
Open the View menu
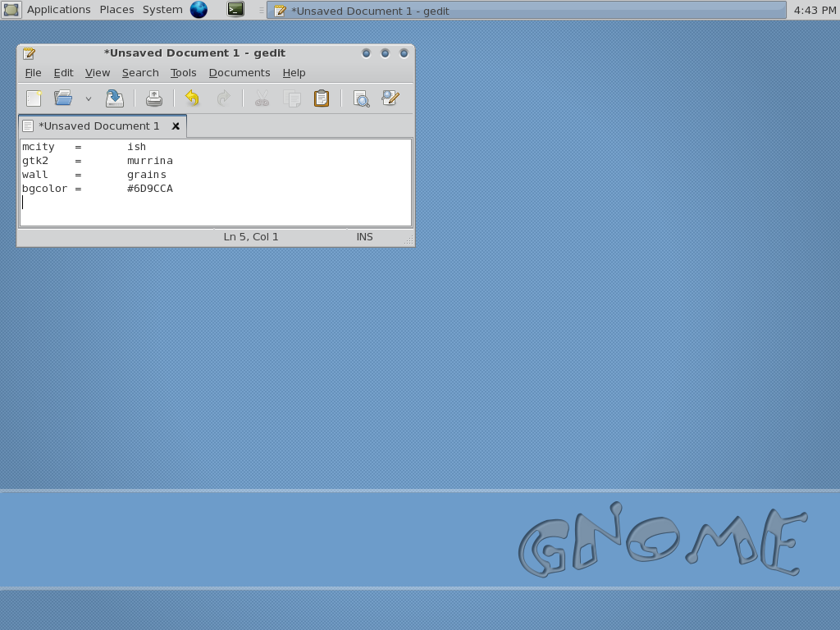(98, 73)
